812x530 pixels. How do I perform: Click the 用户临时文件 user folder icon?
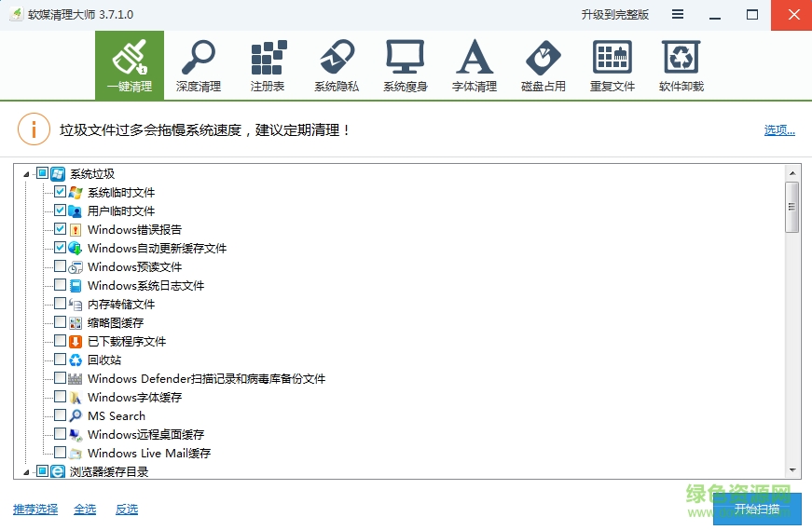click(x=76, y=211)
